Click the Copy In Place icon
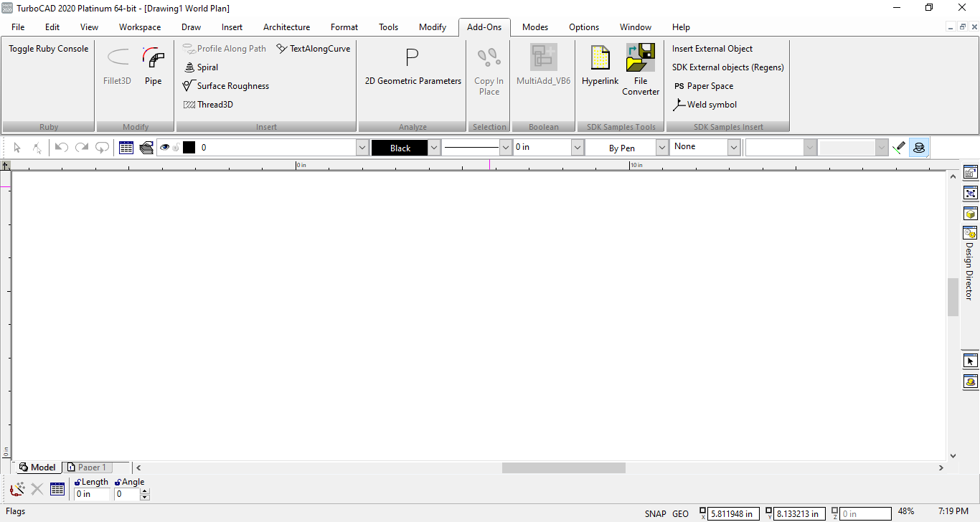Image resolution: width=980 pixels, height=522 pixels. [489, 57]
